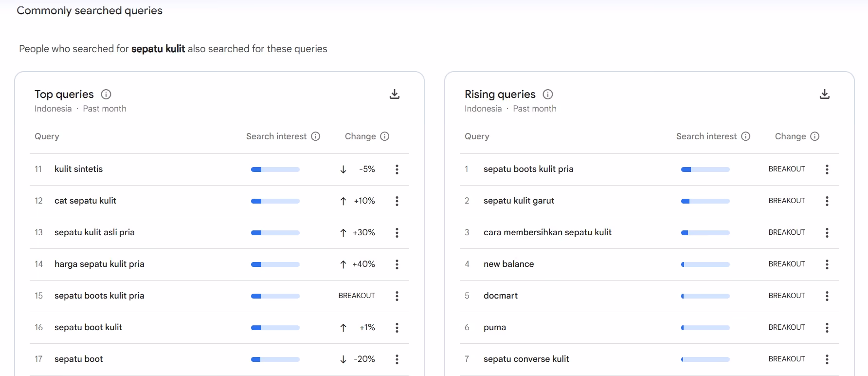Open more options for sepatu boot
This screenshot has width=868, height=376.
pos(397,359)
